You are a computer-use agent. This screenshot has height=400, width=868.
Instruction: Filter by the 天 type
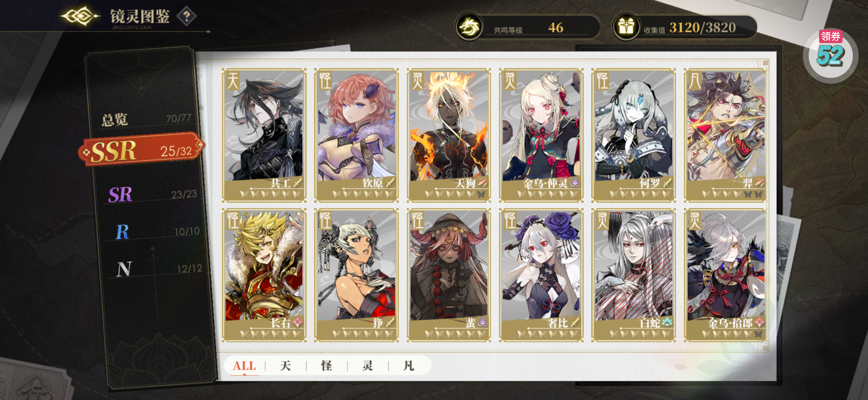tap(285, 365)
